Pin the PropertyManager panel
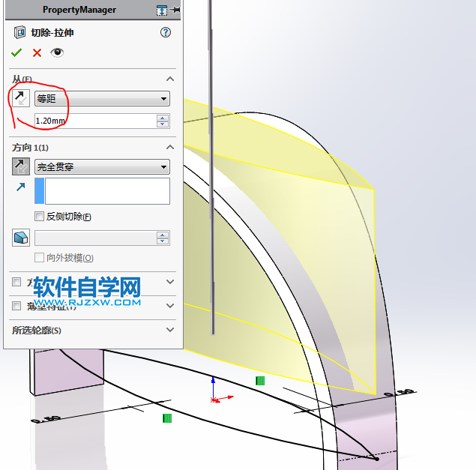 pyautogui.click(x=175, y=10)
